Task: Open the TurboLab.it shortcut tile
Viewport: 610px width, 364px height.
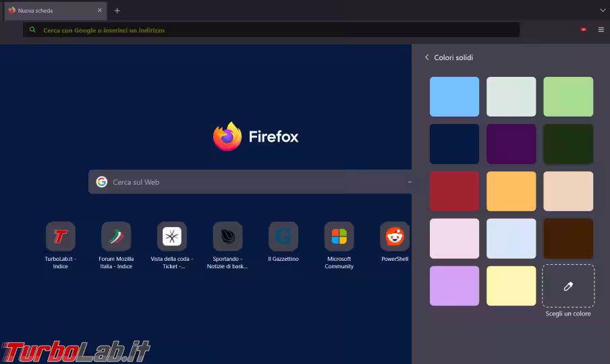Action: [60, 236]
